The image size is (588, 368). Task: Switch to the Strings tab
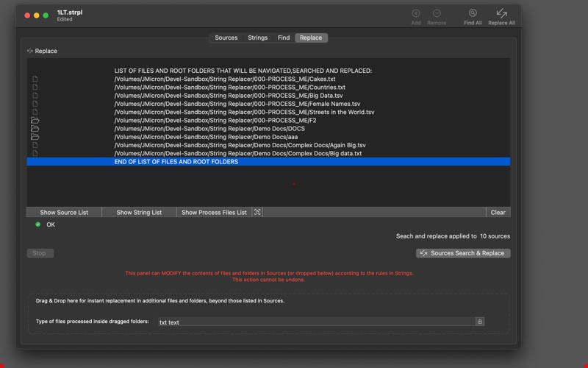[258, 38]
